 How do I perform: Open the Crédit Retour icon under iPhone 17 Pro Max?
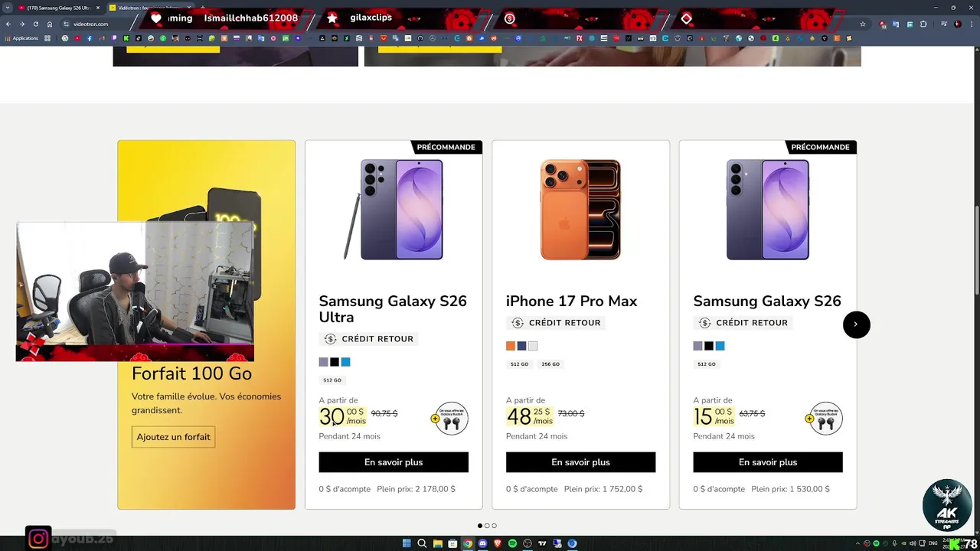tap(518, 323)
